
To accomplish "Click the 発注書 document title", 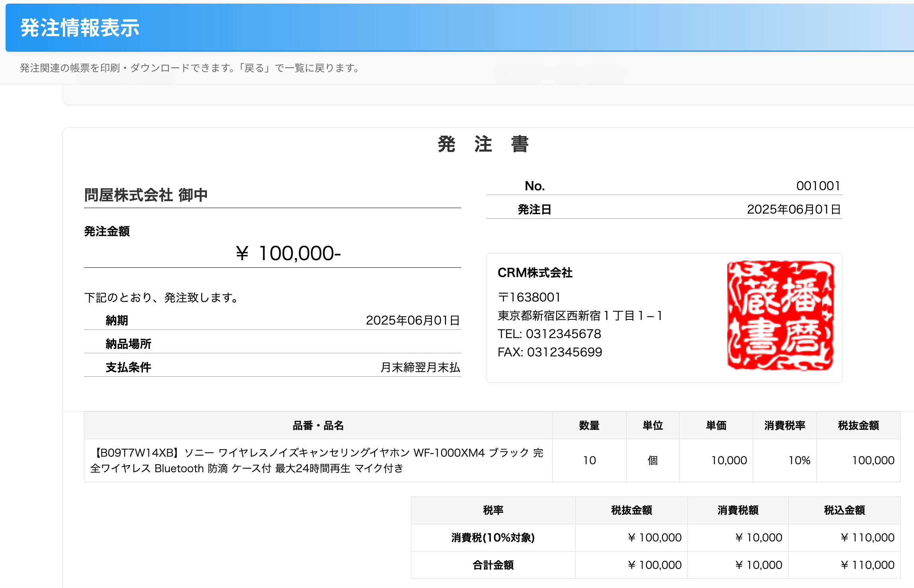I will 483,144.
